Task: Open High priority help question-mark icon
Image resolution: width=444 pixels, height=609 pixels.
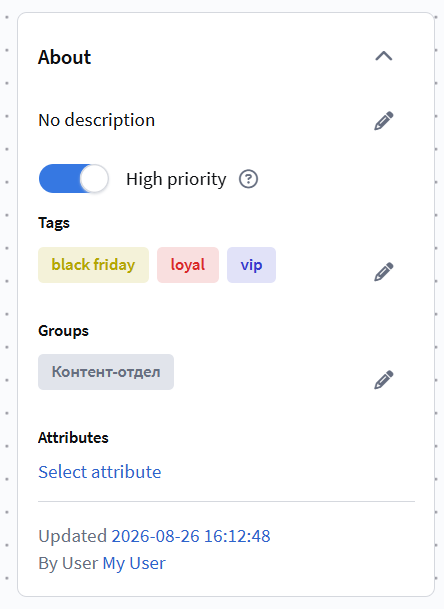Action: coord(249,179)
